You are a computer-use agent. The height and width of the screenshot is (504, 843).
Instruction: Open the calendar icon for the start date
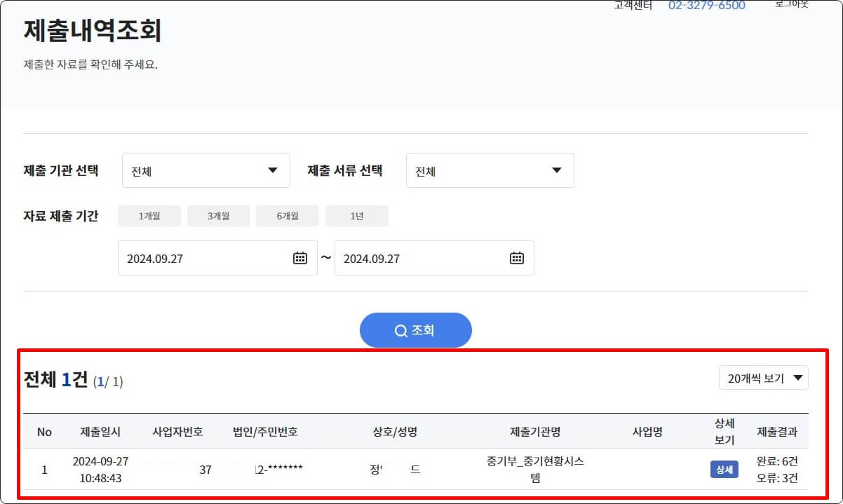300,258
